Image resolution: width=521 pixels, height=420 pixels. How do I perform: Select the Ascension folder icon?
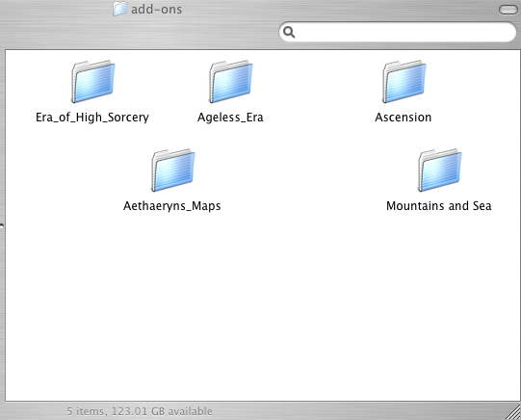pyautogui.click(x=404, y=82)
